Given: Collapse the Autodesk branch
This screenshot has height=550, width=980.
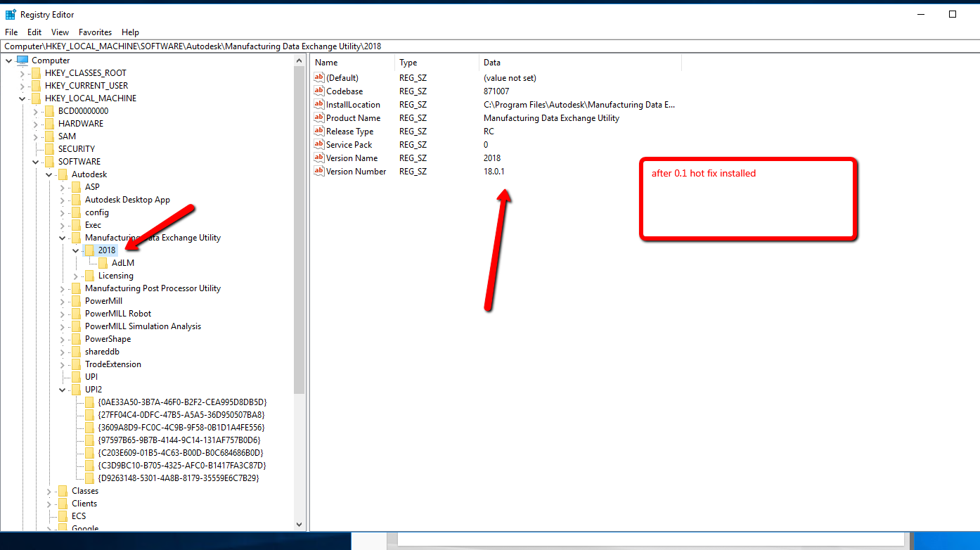Looking at the screenshot, I should click(x=49, y=174).
